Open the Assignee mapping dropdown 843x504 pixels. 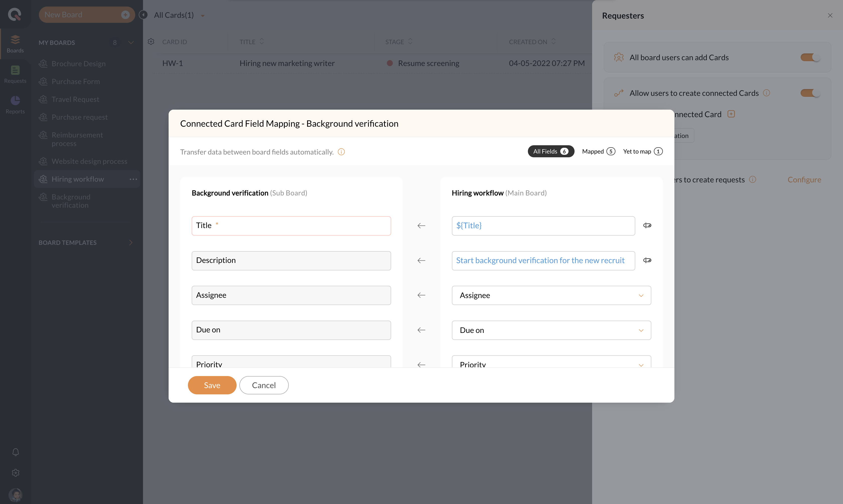pyautogui.click(x=551, y=296)
